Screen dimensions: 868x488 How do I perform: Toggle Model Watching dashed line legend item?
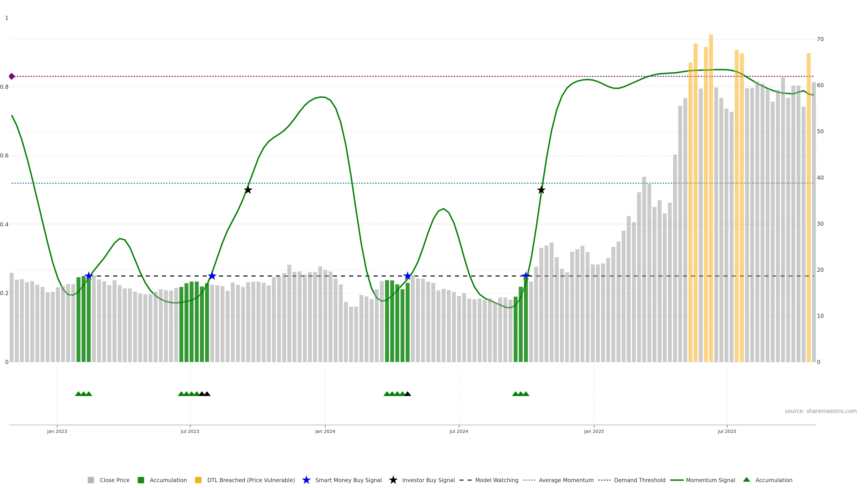[x=496, y=480]
